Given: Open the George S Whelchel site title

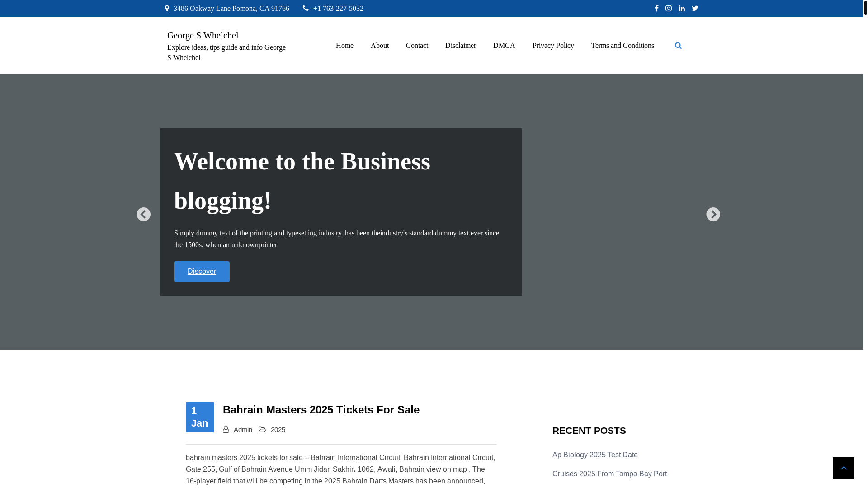Looking at the screenshot, I should pyautogui.click(x=203, y=35).
